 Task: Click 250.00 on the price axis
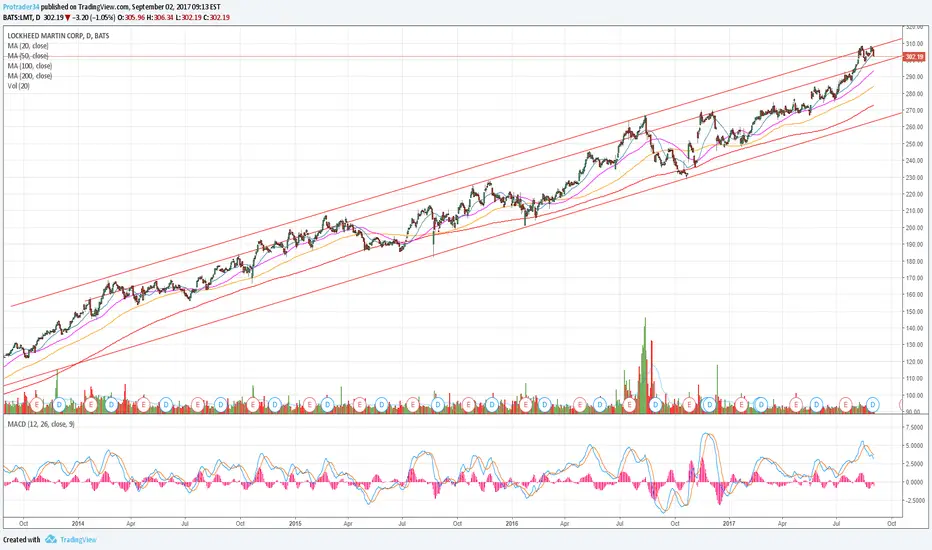tap(914, 144)
